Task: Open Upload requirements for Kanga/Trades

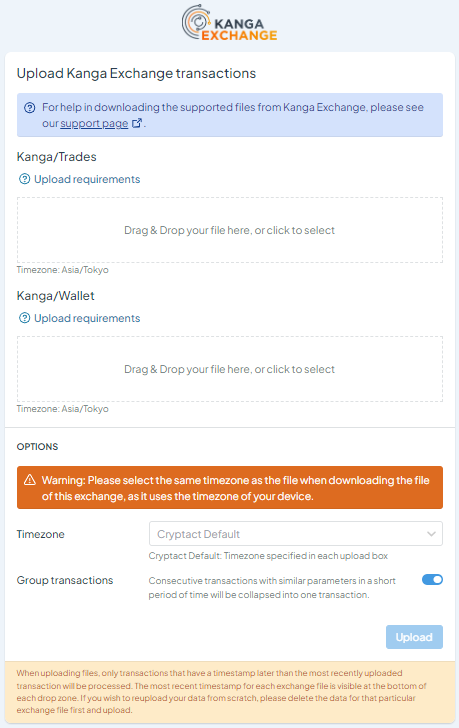Action: pyautogui.click(x=87, y=179)
